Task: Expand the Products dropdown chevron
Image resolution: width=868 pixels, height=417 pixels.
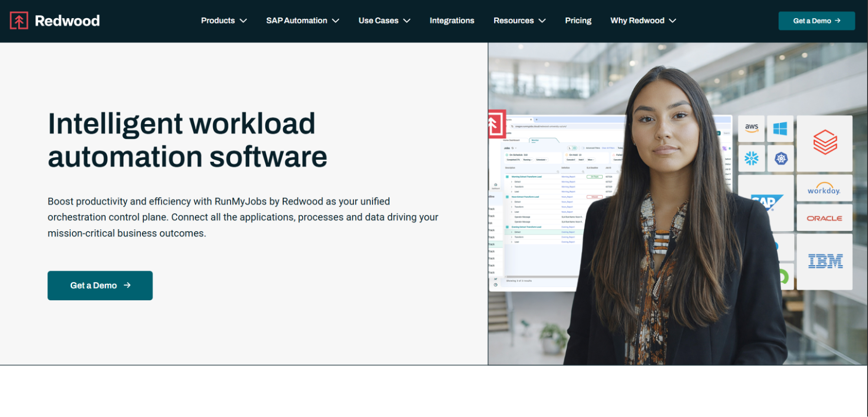Action: pyautogui.click(x=244, y=21)
